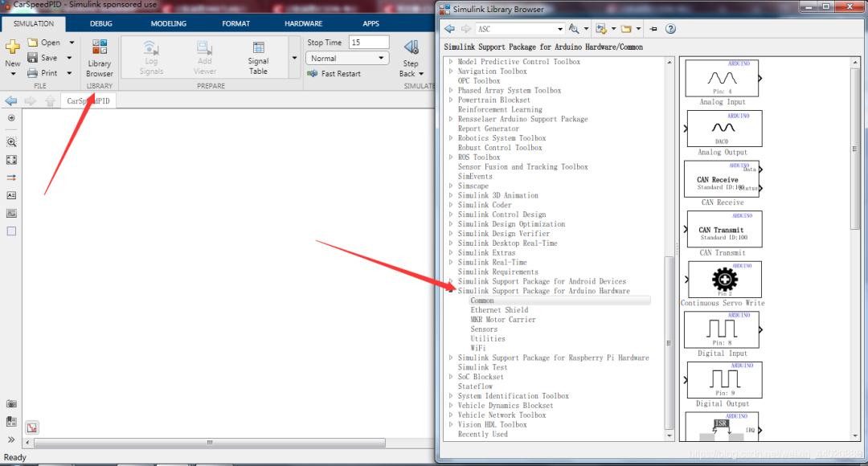Open the Save button dropdown arrow
This screenshot has height=466, width=868.
click(x=69, y=58)
